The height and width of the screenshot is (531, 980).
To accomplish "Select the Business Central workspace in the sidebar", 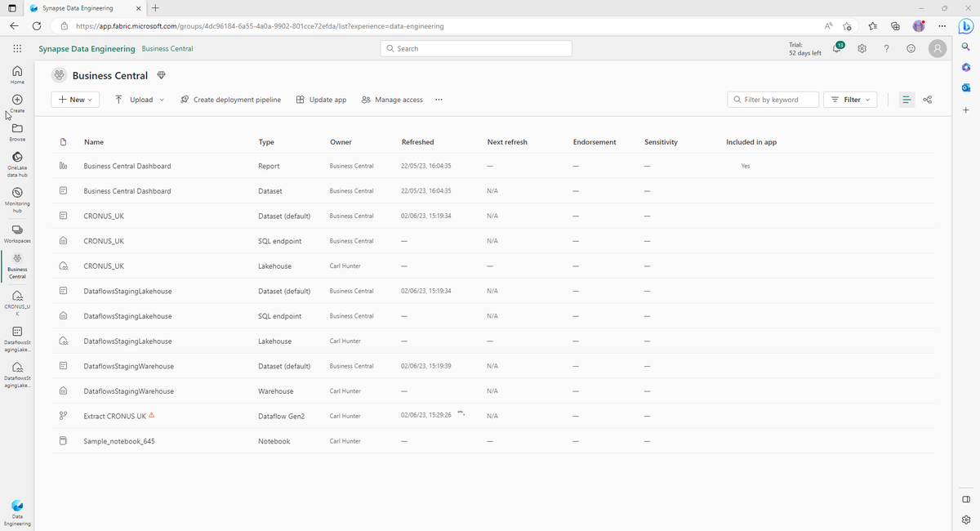I will (17, 265).
